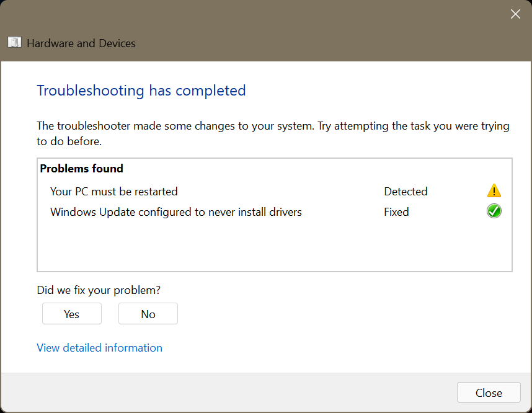Click the 'Detected' status text
This screenshot has width=532, height=413.
pos(406,192)
